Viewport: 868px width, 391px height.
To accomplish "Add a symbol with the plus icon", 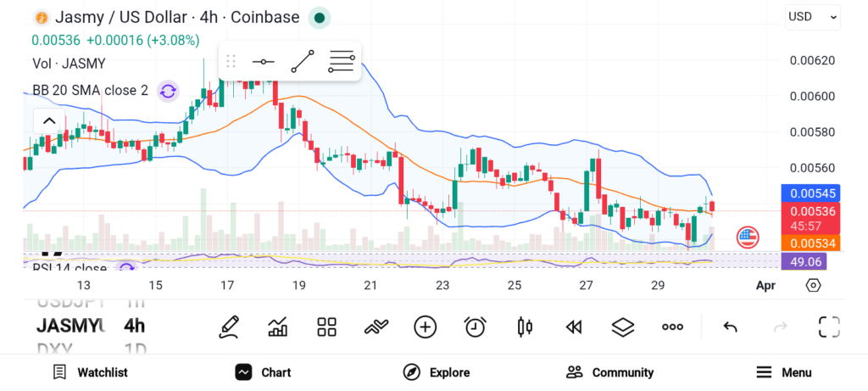I will [x=425, y=327].
